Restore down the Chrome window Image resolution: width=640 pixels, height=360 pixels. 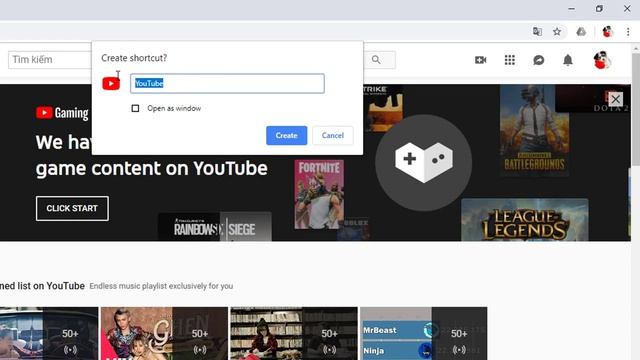[599, 9]
